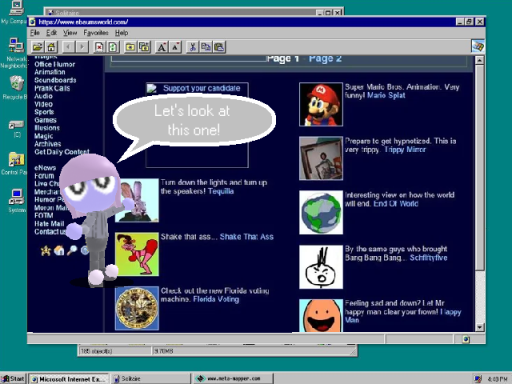Screen dimensions: 512x384
Task: Click the Paste toolbar icon
Action: (219, 47)
